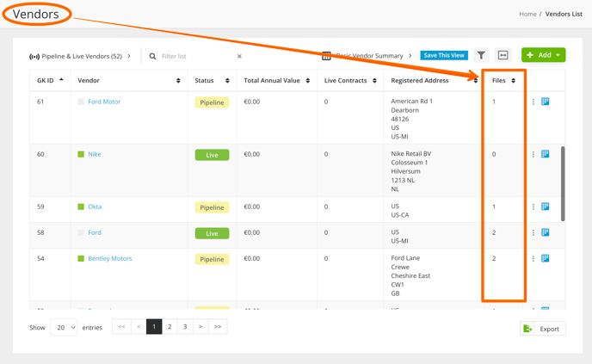Screen dimensions: 592x364
Task: Click Live status badge for Nike
Action: pyautogui.click(x=212, y=155)
